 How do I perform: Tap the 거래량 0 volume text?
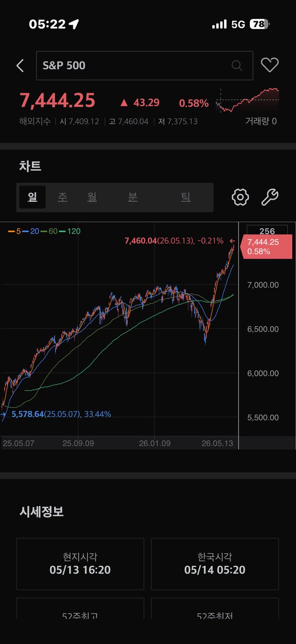click(x=261, y=121)
